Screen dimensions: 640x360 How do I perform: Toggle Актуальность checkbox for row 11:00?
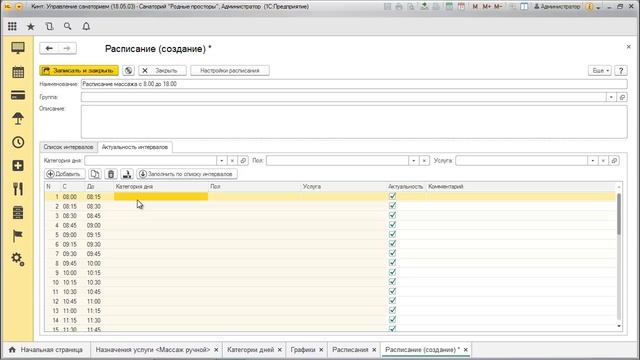tap(393, 310)
